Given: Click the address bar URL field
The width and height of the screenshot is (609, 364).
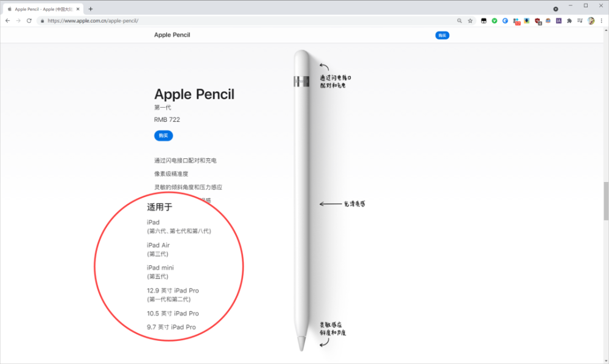Looking at the screenshot, I should (248, 21).
